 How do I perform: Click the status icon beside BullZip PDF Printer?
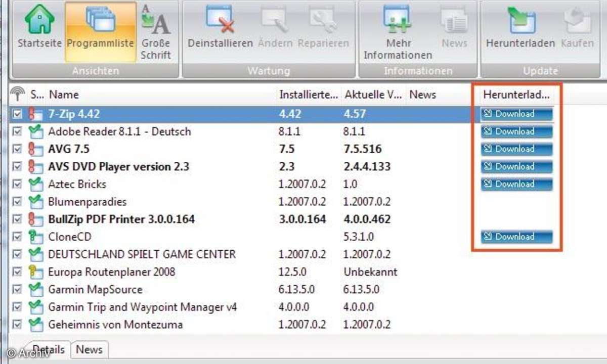click(x=35, y=219)
